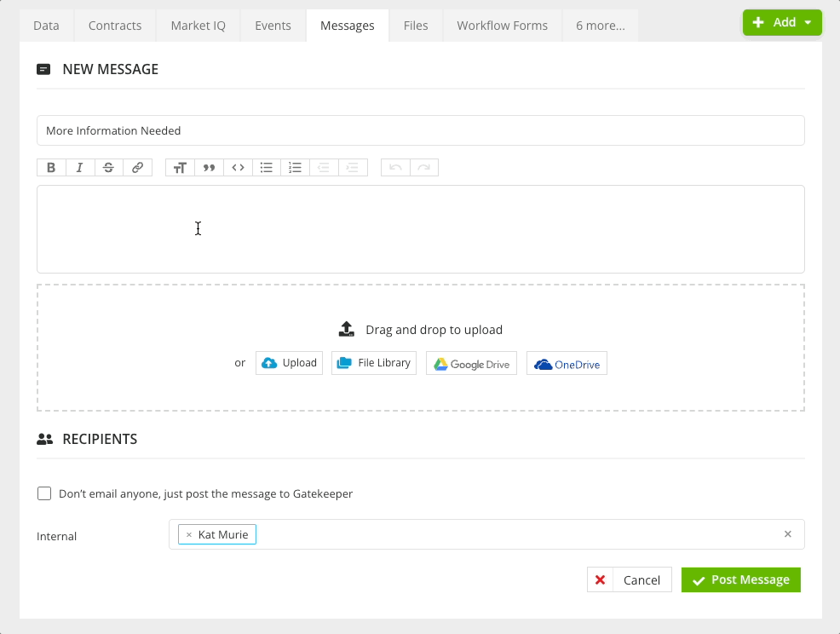
Task: Toggle bold formatting in the editor
Action: tap(51, 168)
